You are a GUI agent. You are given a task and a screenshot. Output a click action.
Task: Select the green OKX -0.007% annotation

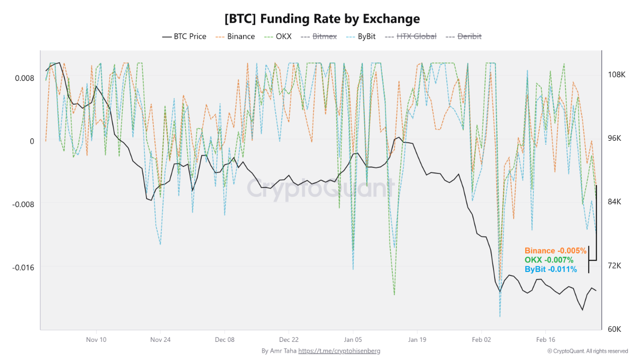(549, 260)
